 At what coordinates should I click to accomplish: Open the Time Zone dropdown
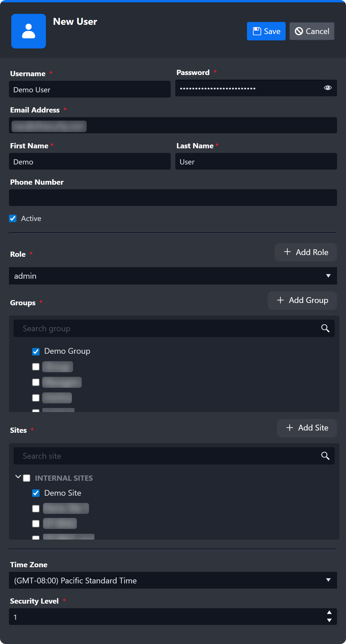[x=173, y=580]
